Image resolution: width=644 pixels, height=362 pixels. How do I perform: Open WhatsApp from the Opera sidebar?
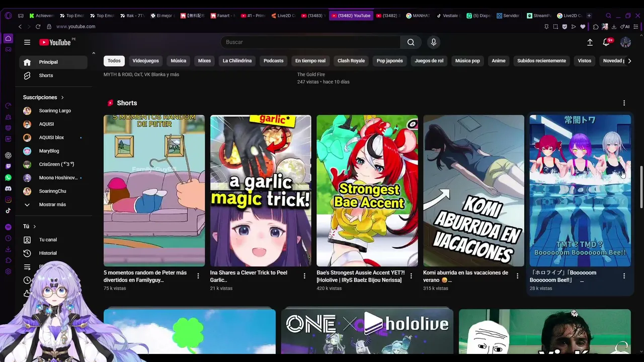click(x=8, y=177)
